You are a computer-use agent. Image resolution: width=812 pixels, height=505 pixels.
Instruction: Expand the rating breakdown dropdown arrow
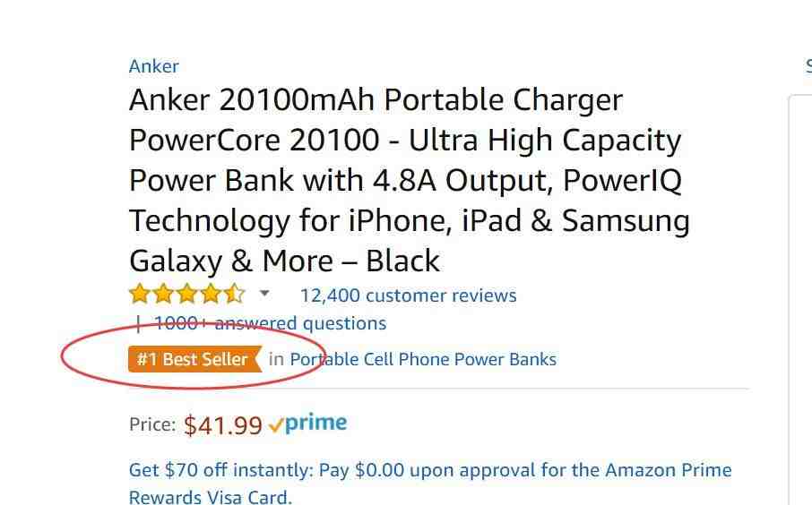click(264, 294)
